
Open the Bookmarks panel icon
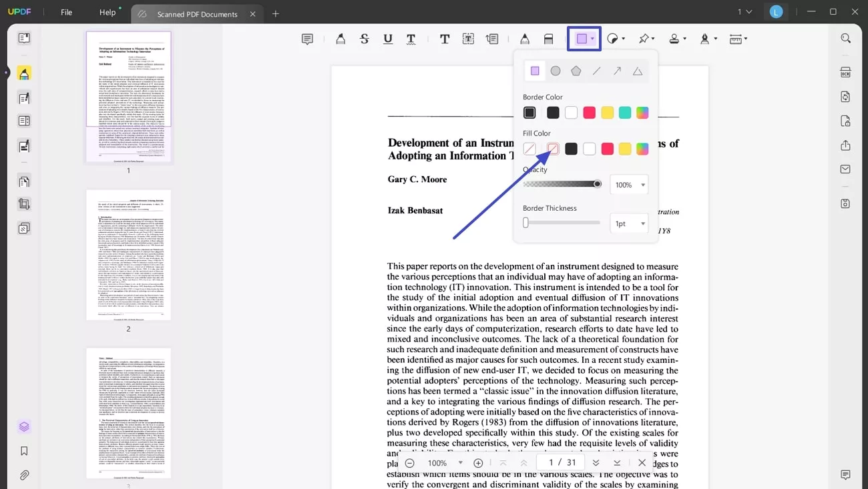(x=24, y=451)
